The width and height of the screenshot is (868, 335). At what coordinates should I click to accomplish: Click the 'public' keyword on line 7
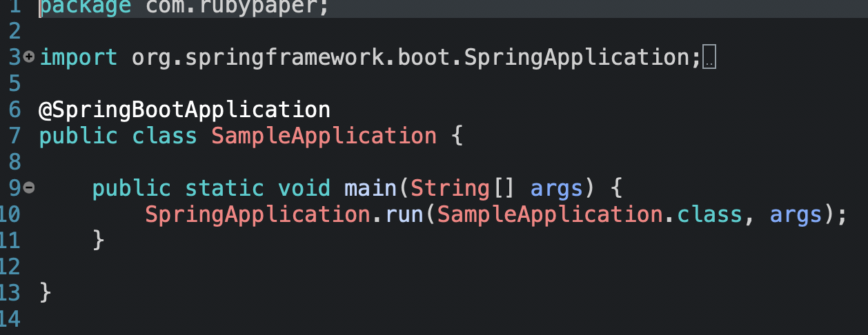coord(79,136)
